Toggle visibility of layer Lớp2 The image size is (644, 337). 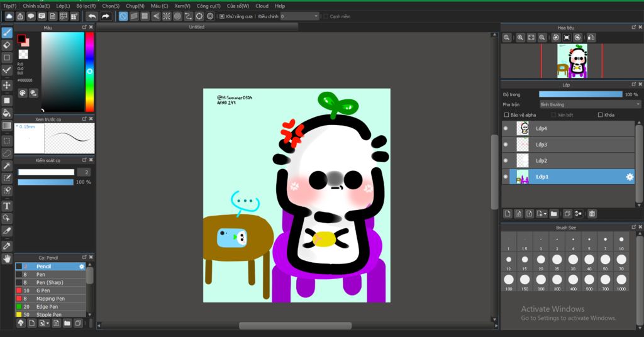click(506, 160)
